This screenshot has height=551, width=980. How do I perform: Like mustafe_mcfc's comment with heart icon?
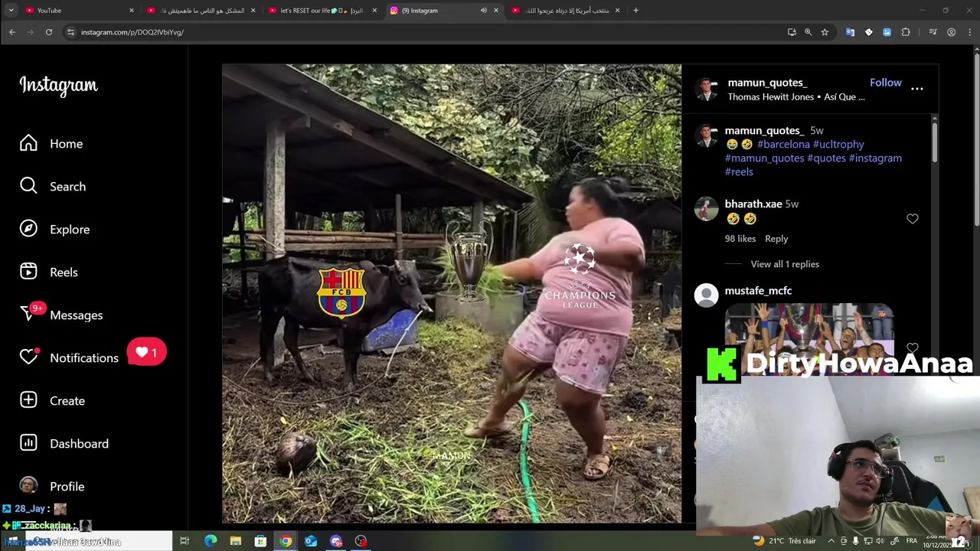point(913,348)
